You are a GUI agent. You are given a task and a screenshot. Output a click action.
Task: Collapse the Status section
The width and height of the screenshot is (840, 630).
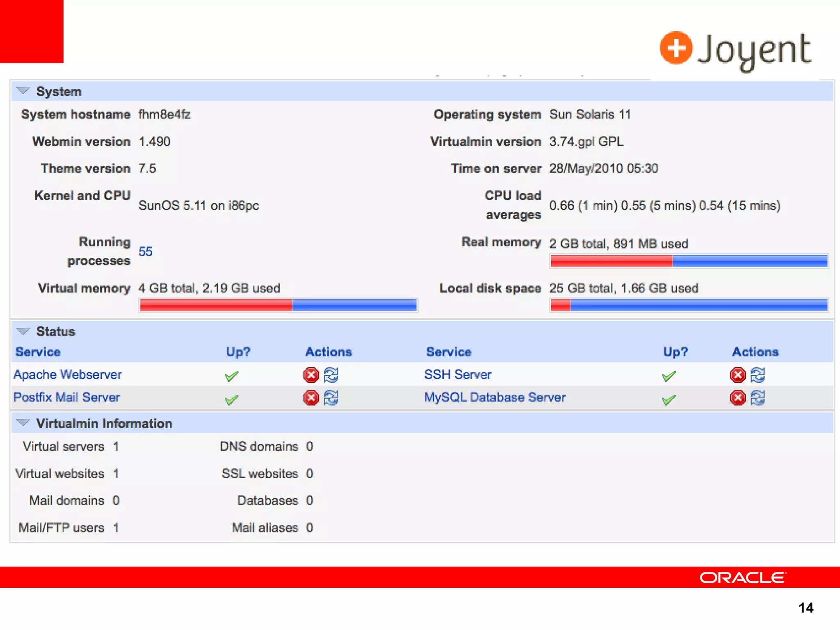(23, 331)
